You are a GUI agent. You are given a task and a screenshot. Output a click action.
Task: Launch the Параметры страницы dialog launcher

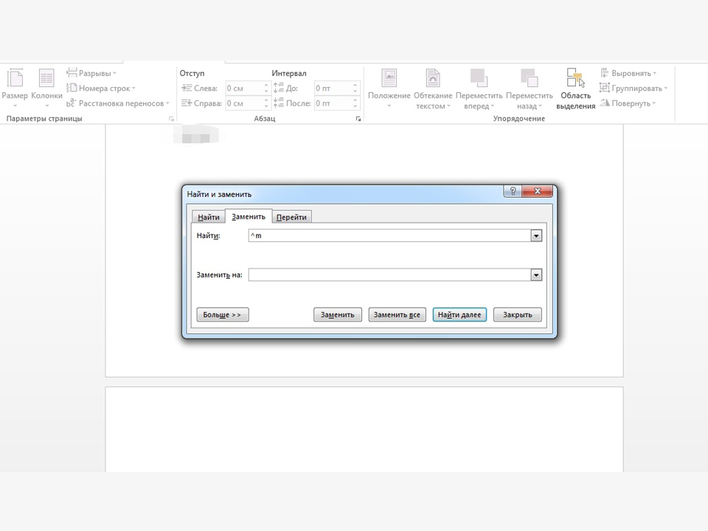(171, 119)
